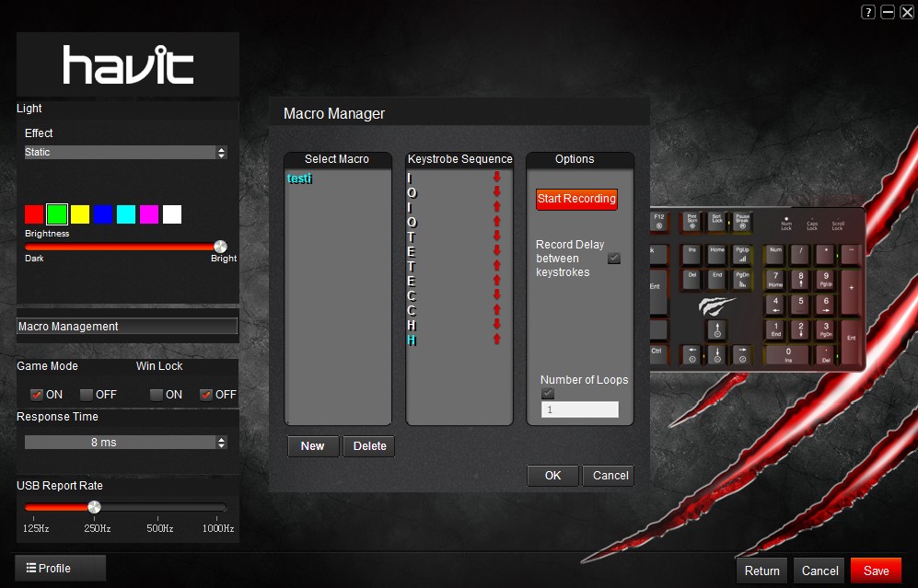Click the PgUp key on keyboard image
This screenshot has height=588, width=918.
742,250
